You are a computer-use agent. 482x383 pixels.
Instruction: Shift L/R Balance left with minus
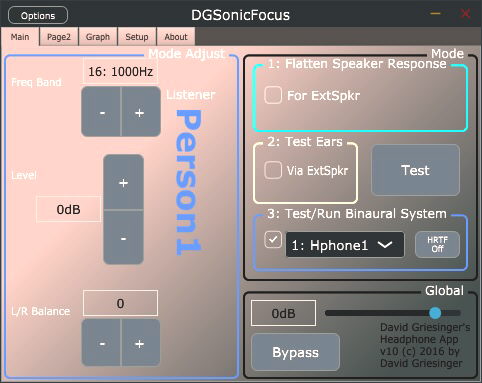click(101, 343)
